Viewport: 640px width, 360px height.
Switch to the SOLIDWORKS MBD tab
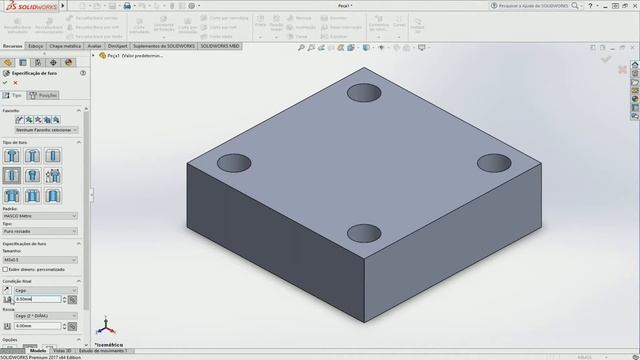coord(220,46)
